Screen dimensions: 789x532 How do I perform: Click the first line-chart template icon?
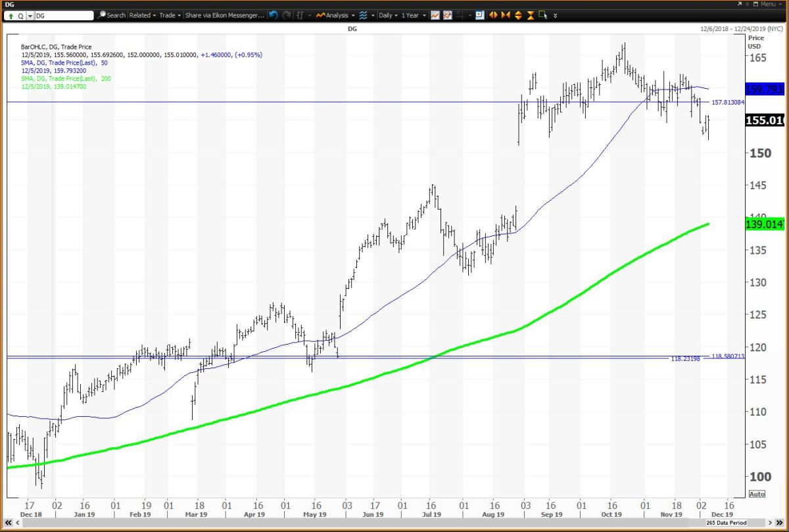tap(435, 15)
